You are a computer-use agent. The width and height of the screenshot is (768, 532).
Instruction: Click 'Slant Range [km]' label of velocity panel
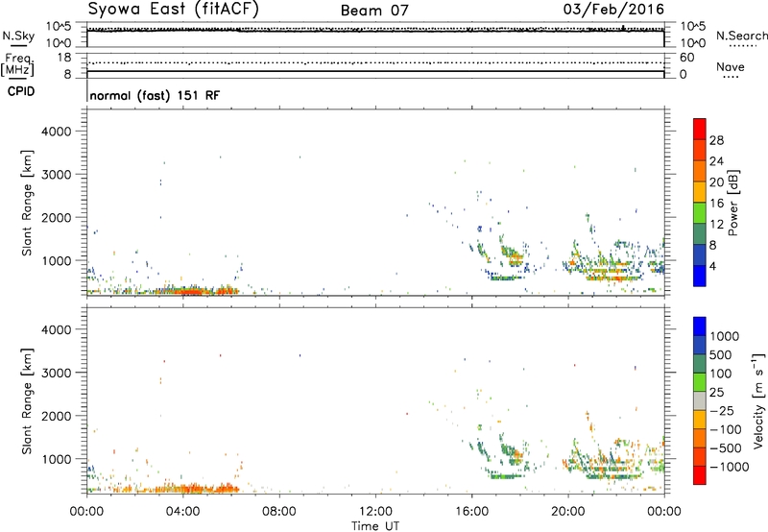tap(27, 401)
